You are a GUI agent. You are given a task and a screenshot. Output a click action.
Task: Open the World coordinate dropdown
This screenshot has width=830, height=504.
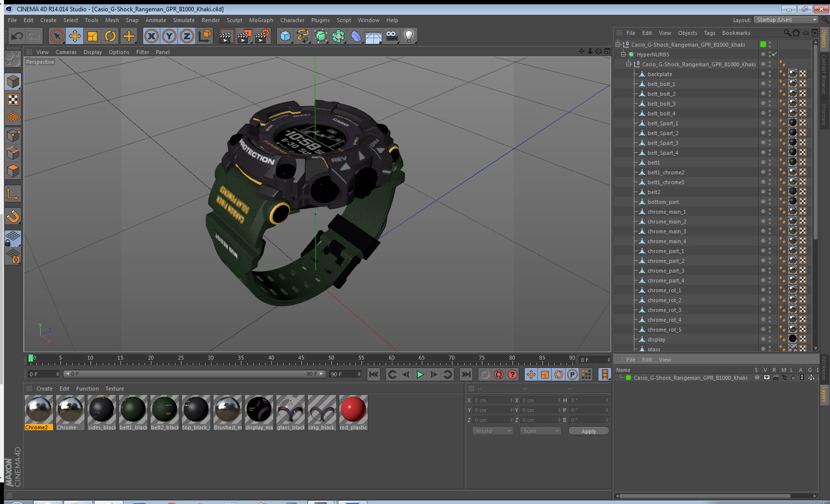click(493, 431)
